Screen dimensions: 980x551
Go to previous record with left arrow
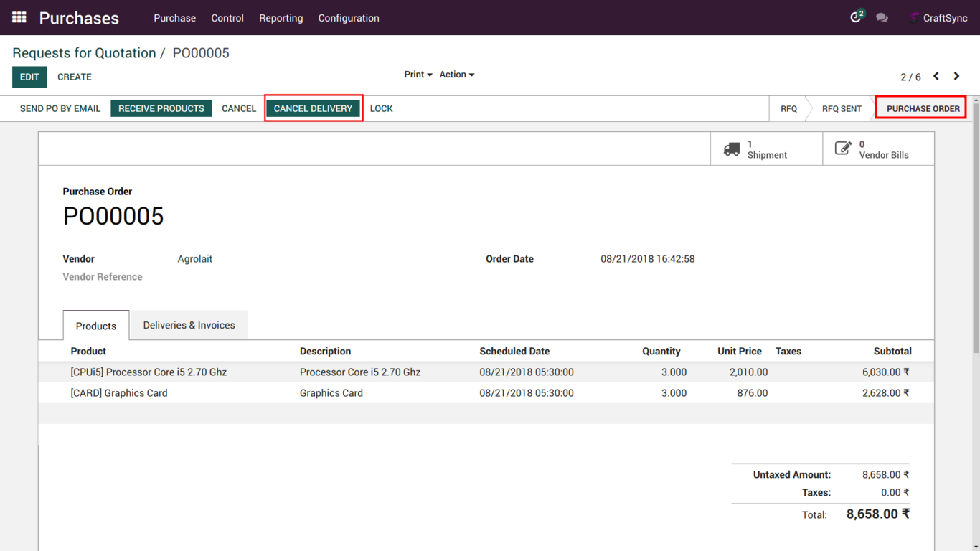tap(936, 76)
